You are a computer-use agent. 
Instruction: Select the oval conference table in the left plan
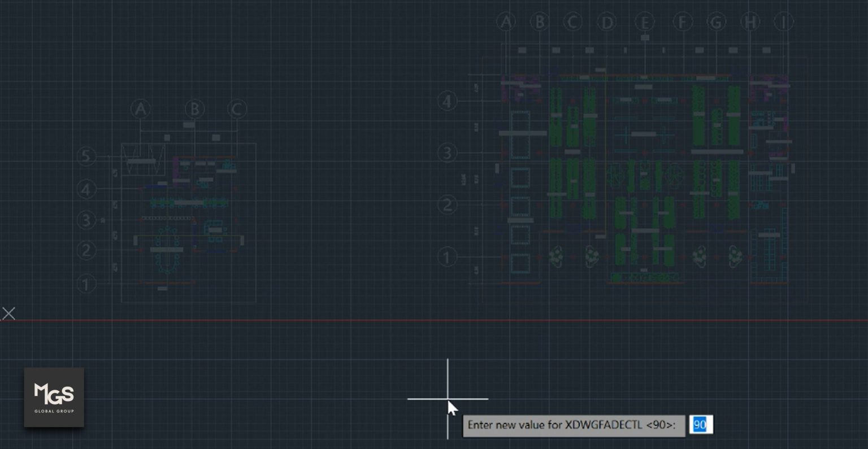(x=166, y=250)
